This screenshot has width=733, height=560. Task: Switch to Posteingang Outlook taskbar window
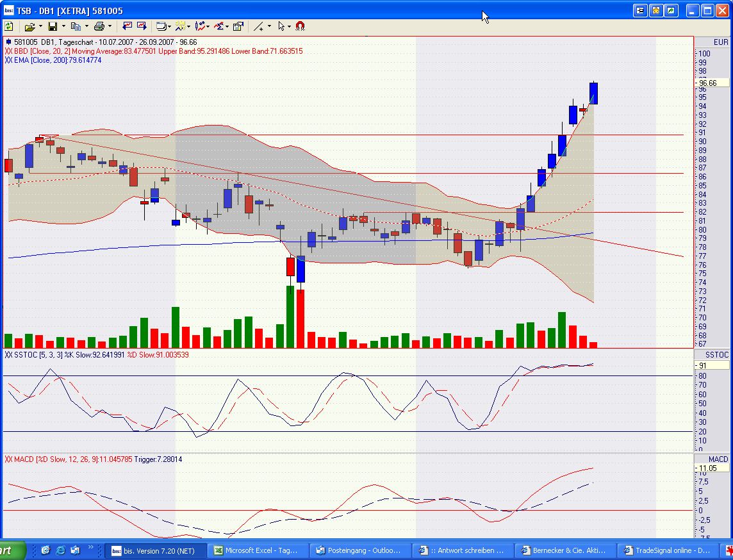tap(363, 550)
